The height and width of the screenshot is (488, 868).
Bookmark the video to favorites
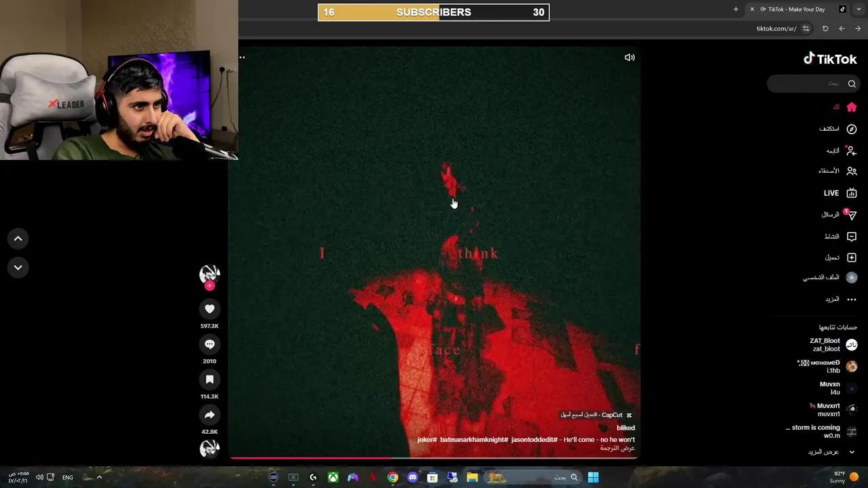tap(210, 380)
